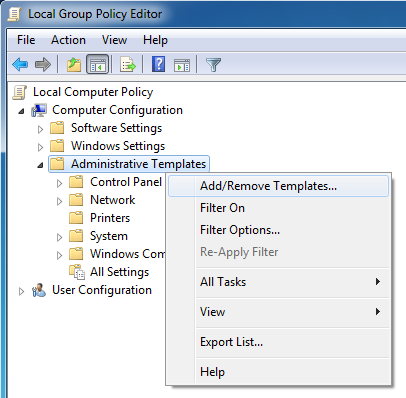Collapse the Administrative Templates node
This screenshot has height=398, width=406.
click(40, 165)
